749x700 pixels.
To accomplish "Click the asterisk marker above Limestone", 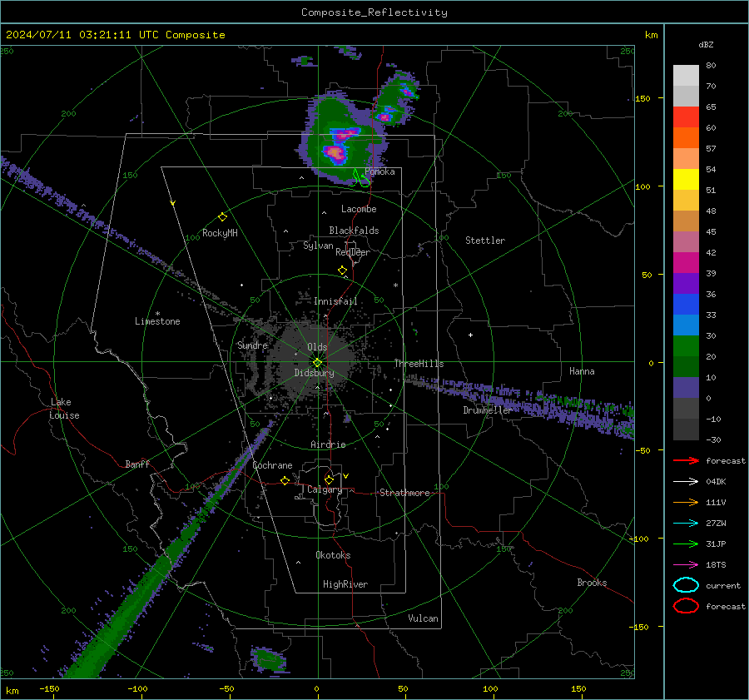I will pyautogui.click(x=157, y=314).
